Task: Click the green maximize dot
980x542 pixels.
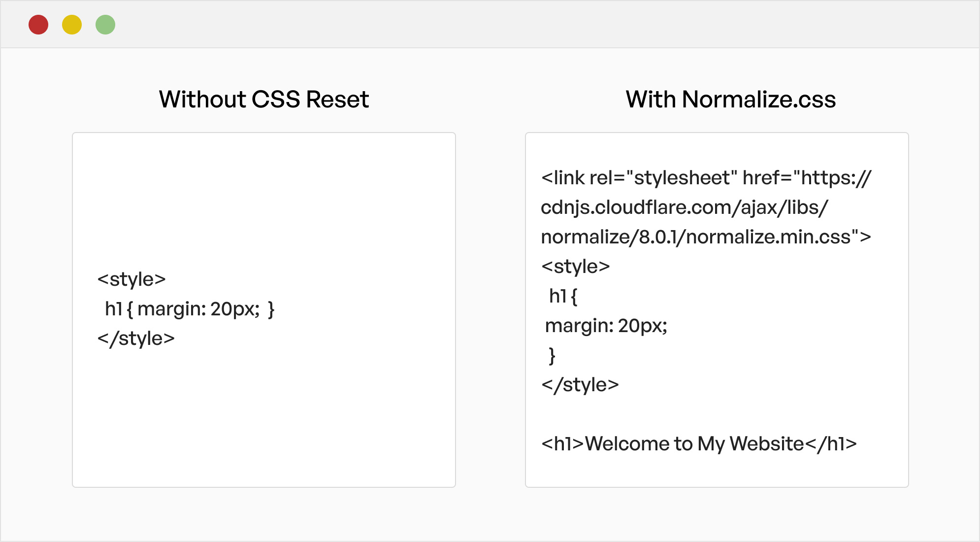Action: pos(105,25)
